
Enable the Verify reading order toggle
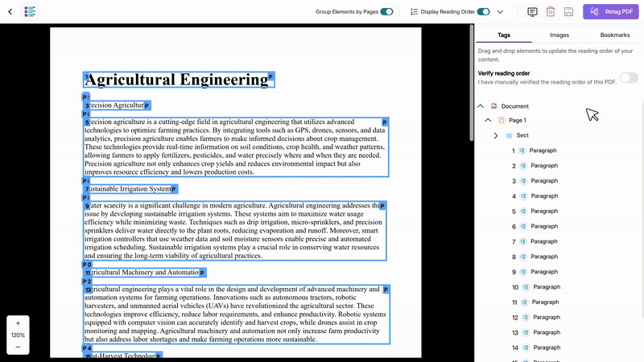coord(628,77)
